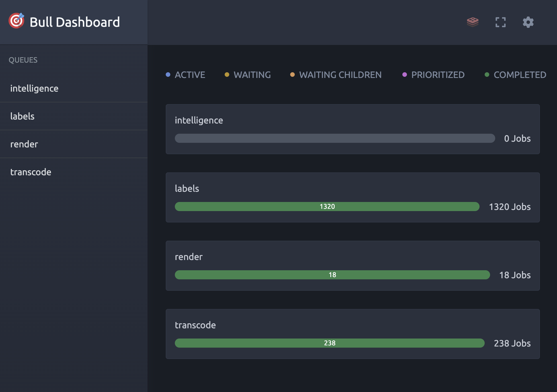557x392 pixels.
Task: Open the transcode queue from sidebar
Action: pyautogui.click(x=31, y=172)
